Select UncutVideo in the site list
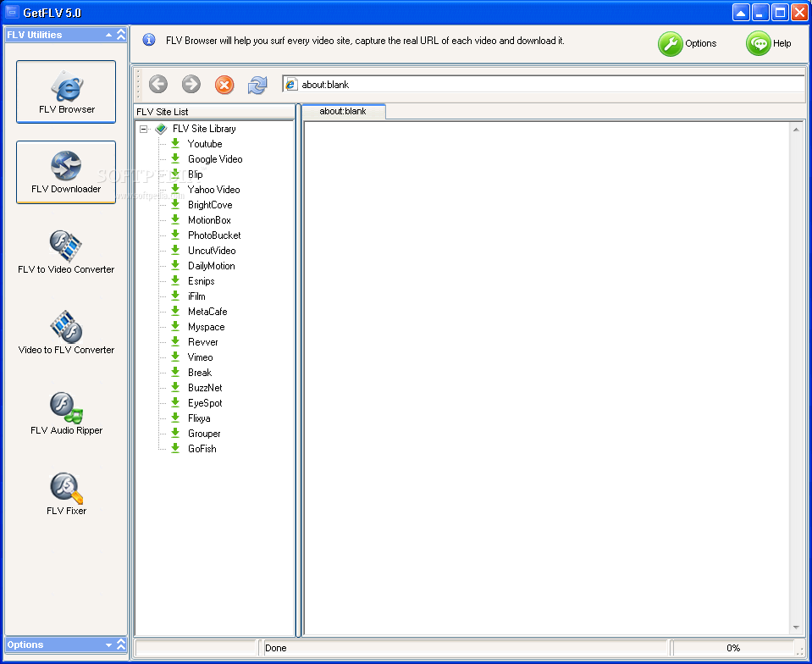The height and width of the screenshot is (664, 812). tap(212, 250)
